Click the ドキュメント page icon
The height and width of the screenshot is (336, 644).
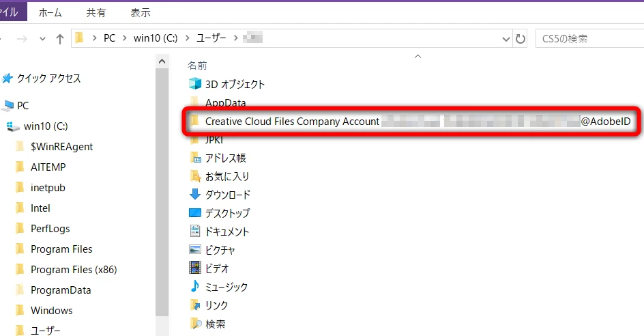pos(195,231)
